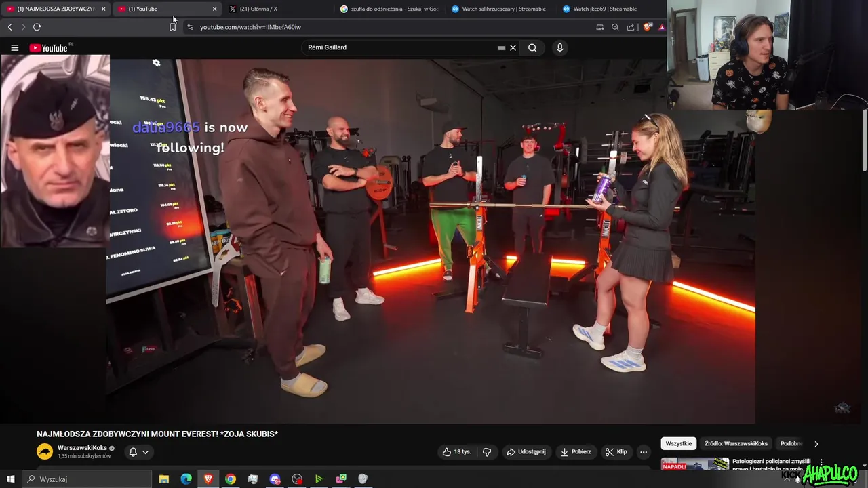Go forward with browser forward arrow

pos(23,27)
